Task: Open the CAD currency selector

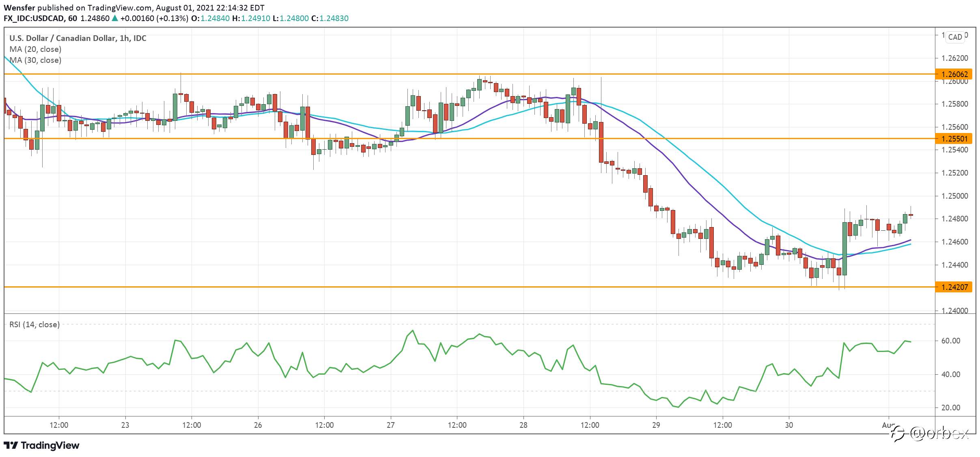Action: pyautogui.click(x=955, y=37)
